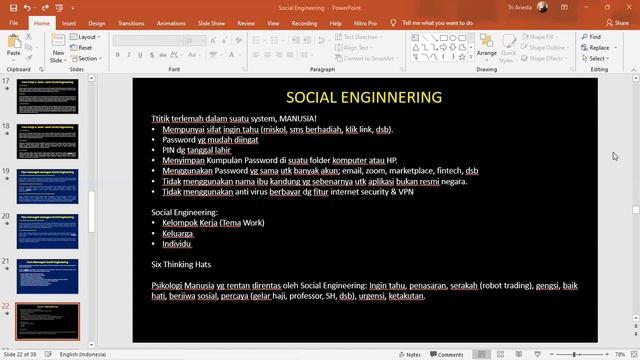
Task: Click the Find button
Action: point(591,37)
